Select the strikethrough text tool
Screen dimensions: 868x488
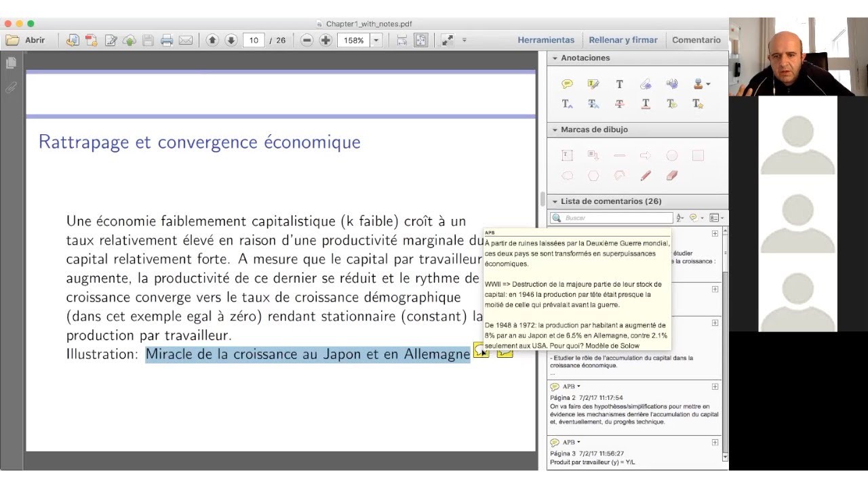tap(619, 104)
